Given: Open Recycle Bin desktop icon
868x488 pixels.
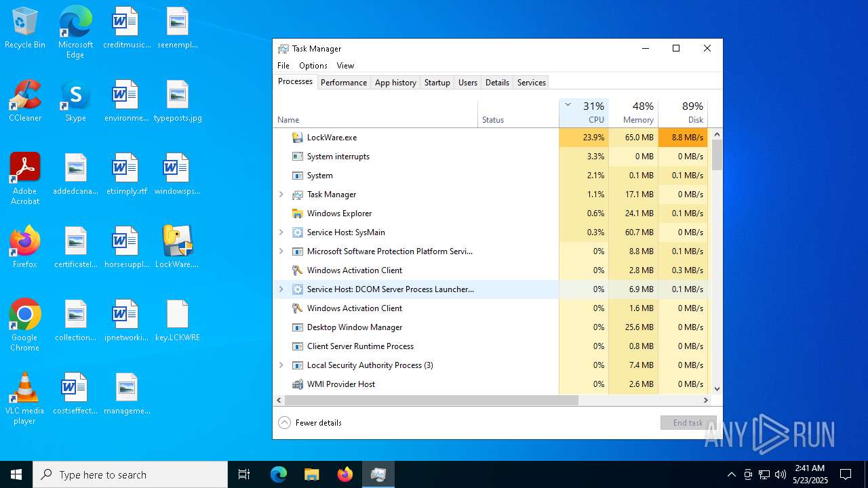Looking at the screenshot, I should coord(25,28).
